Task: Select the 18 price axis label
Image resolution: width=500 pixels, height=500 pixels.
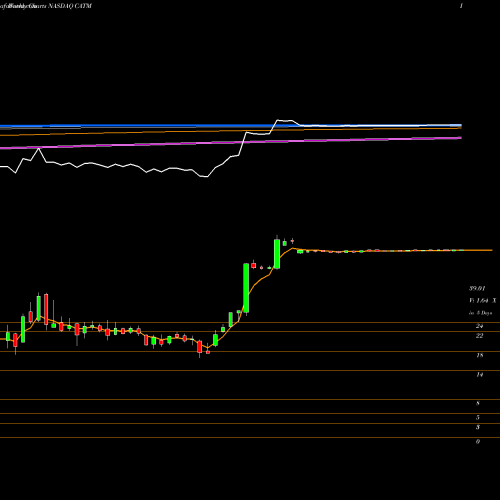Action: 479,355
